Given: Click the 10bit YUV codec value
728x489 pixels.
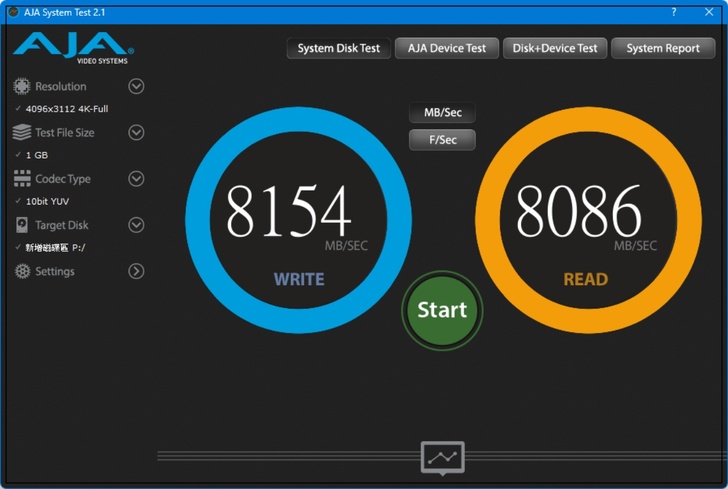Looking at the screenshot, I should (x=47, y=202).
